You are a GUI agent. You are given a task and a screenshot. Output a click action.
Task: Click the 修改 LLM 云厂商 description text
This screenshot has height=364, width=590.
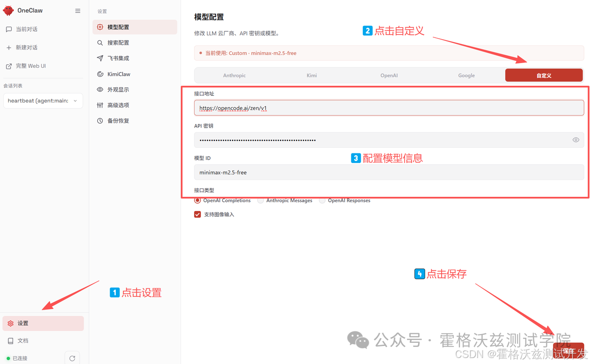coord(236,34)
